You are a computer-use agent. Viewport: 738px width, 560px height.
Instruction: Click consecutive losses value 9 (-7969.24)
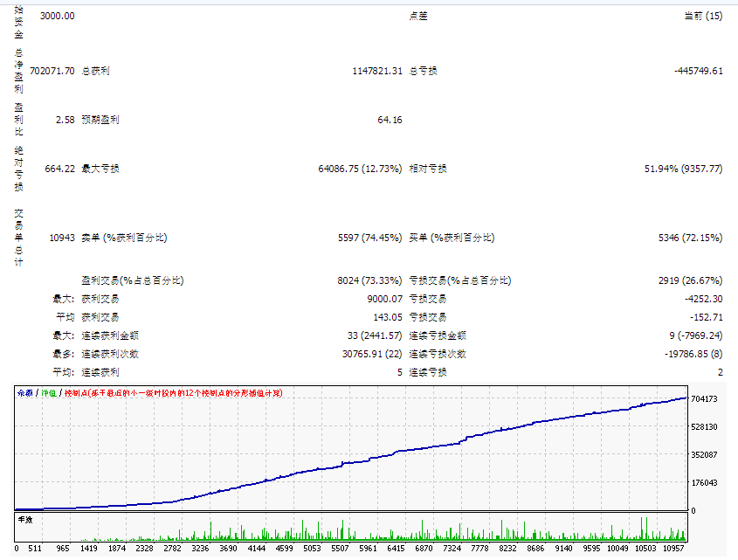pos(696,336)
